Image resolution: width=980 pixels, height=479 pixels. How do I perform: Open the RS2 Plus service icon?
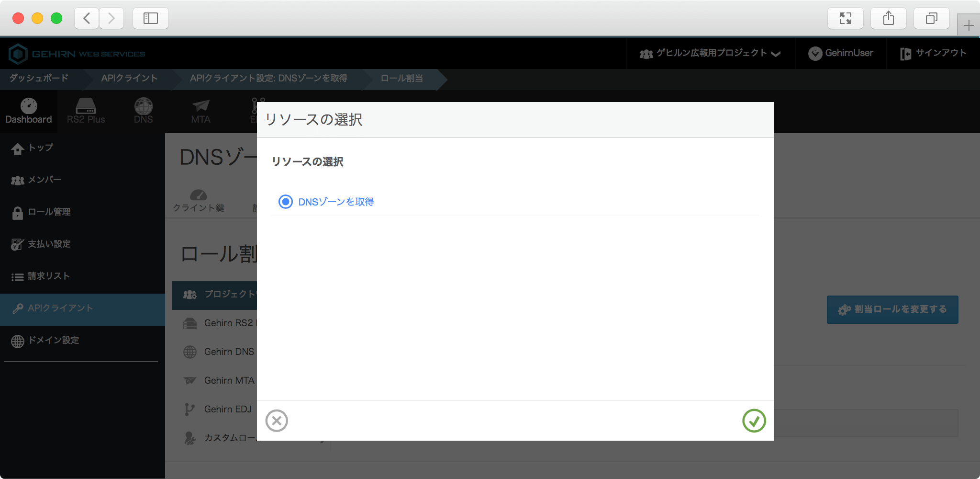pyautogui.click(x=86, y=111)
